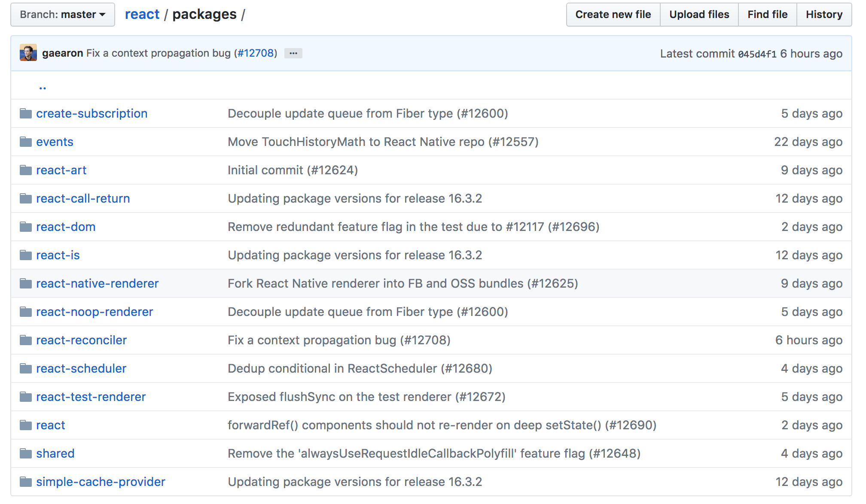Navigate to the react breadcrumb link

[142, 15]
